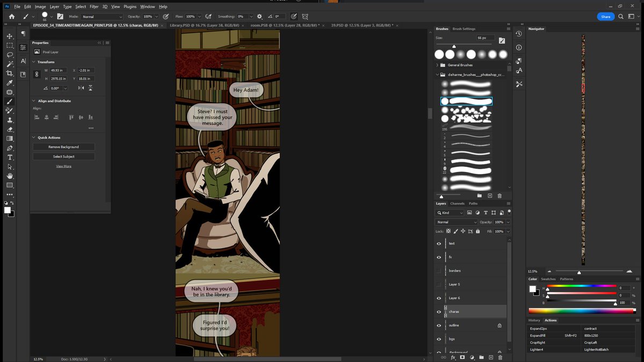Select the Hand tool
This screenshot has width=644, height=362.
pyautogui.click(x=10, y=176)
